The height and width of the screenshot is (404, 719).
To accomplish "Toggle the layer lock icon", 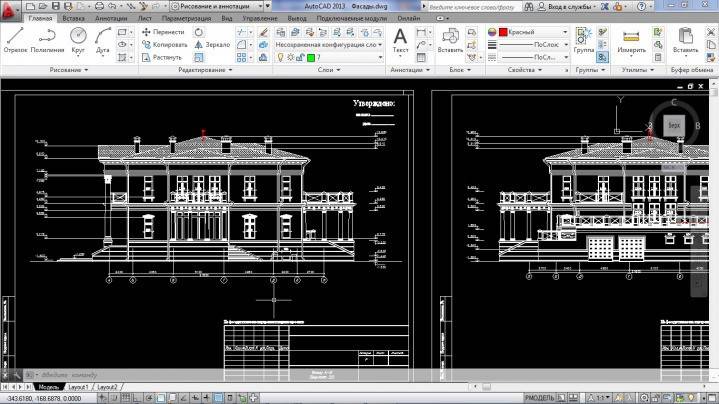I will [x=299, y=58].
